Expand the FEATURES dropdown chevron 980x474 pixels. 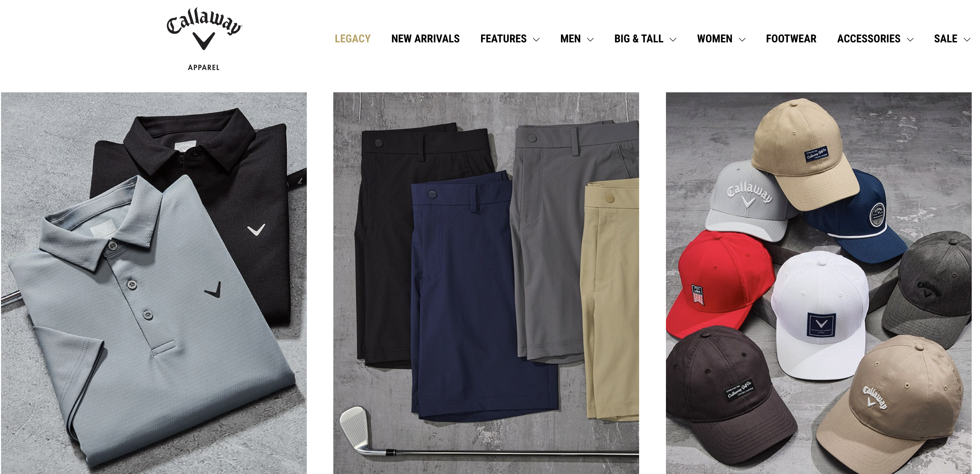tap(536, 40)
